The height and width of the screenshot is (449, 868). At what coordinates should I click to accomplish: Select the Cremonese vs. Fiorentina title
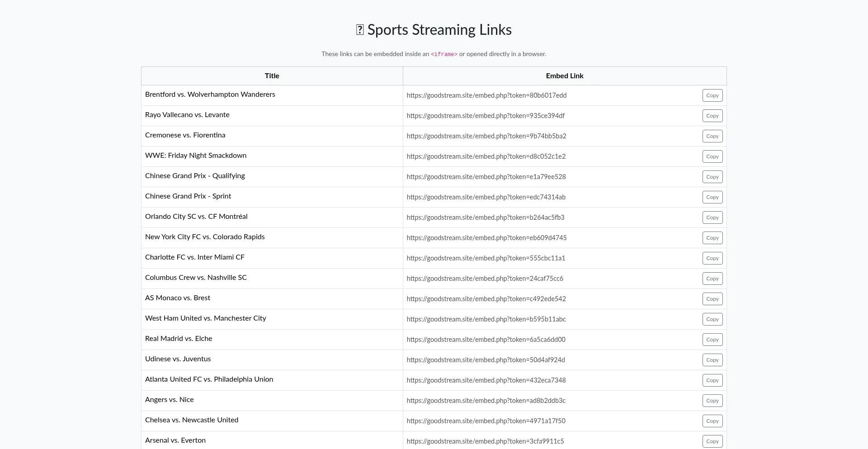pos(185,135)
